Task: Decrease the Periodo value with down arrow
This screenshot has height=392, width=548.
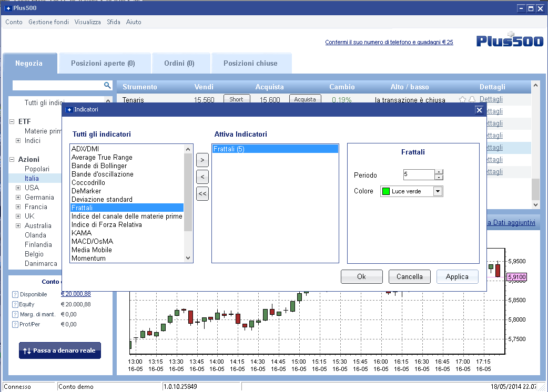Action: [439, 177]
